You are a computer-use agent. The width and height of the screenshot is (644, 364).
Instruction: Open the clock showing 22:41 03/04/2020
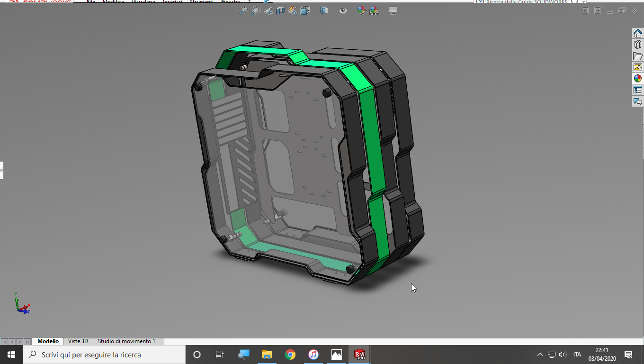(x=602, y=355)
